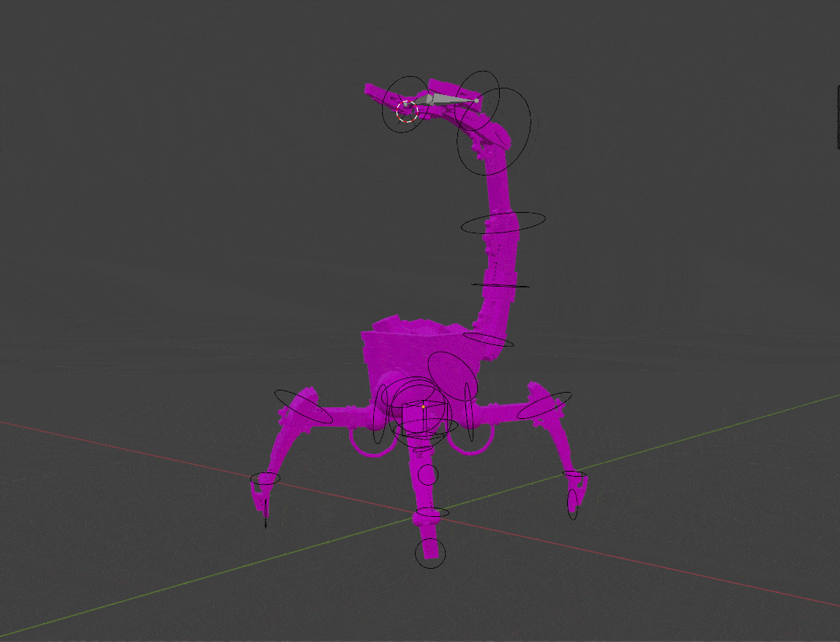Select the vertical oval on right foot tip
The height and width of the screenshot is (642, 840).
(573, 505)
